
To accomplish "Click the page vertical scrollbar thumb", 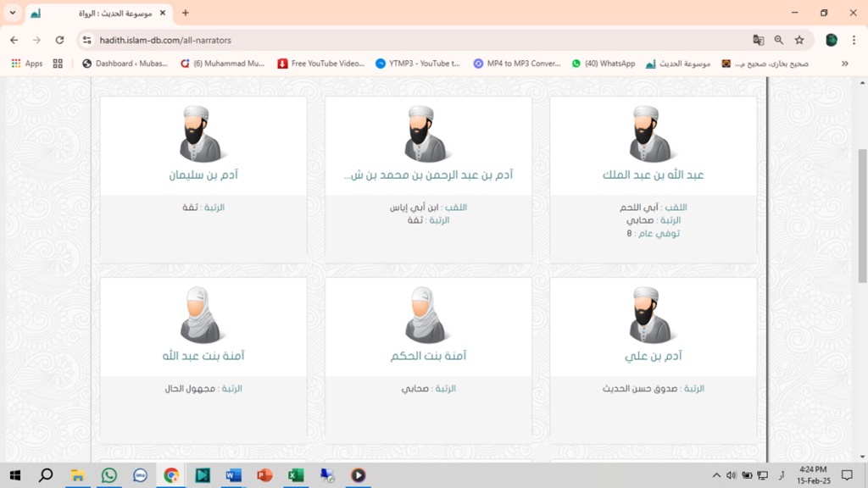I will [862, 216].
